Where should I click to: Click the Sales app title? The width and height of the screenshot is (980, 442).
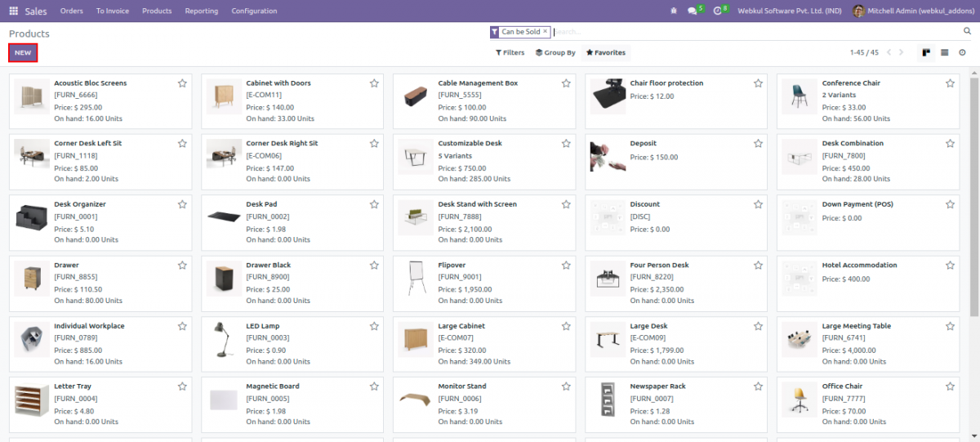[36, 11]
